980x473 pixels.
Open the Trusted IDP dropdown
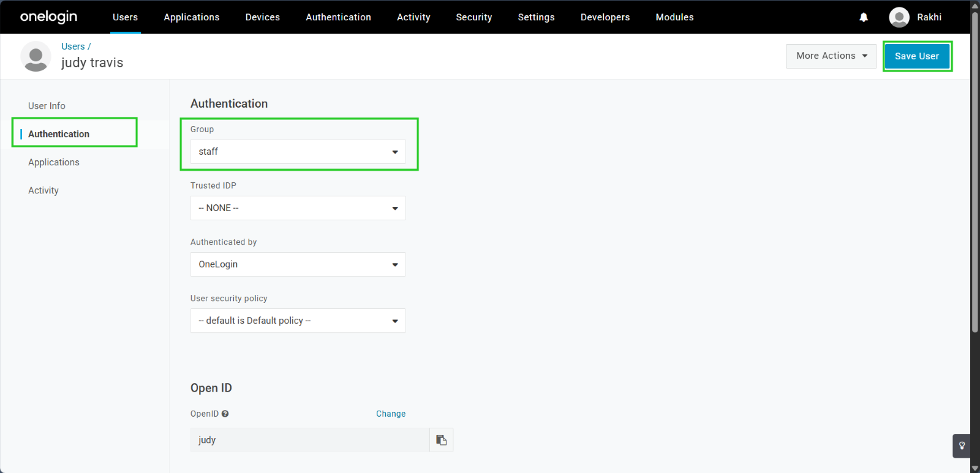coord(298,208)
